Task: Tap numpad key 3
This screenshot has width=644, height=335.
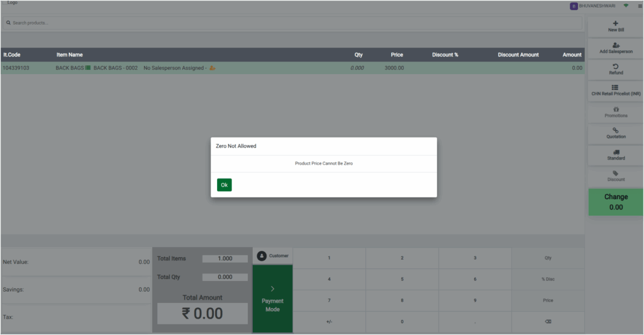Action: pyautogui.click(x=475, y=258)
